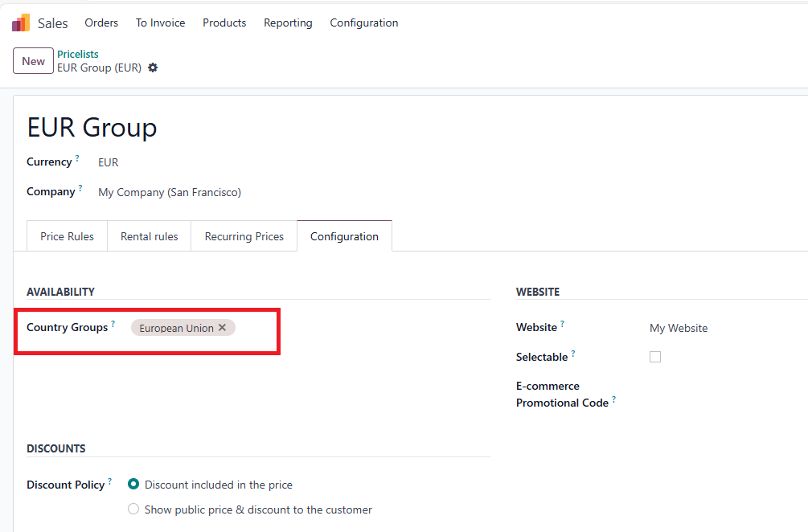
Task: Switch to the Price Rules tab
Action: pyautogui.click(x=68, y=236)
